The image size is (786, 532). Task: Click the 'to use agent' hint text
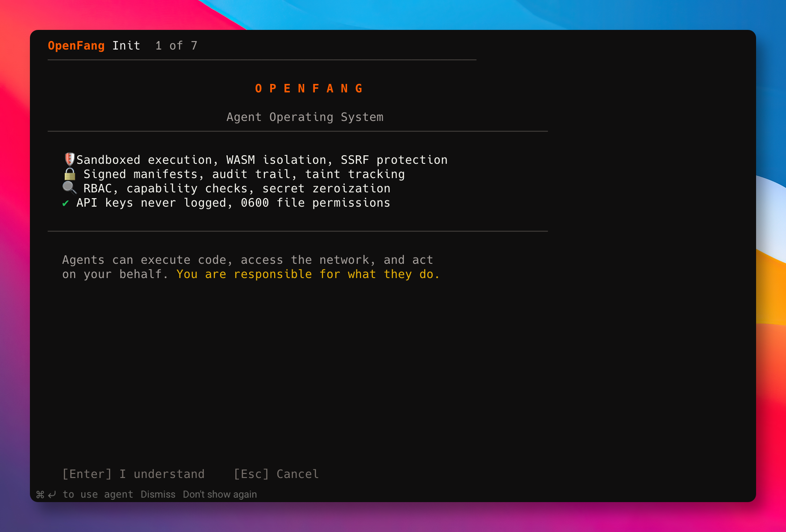(x=98, y=495)
